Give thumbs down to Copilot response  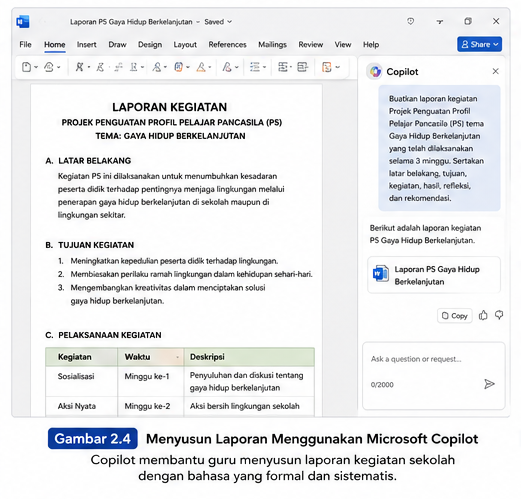[499, 315]
